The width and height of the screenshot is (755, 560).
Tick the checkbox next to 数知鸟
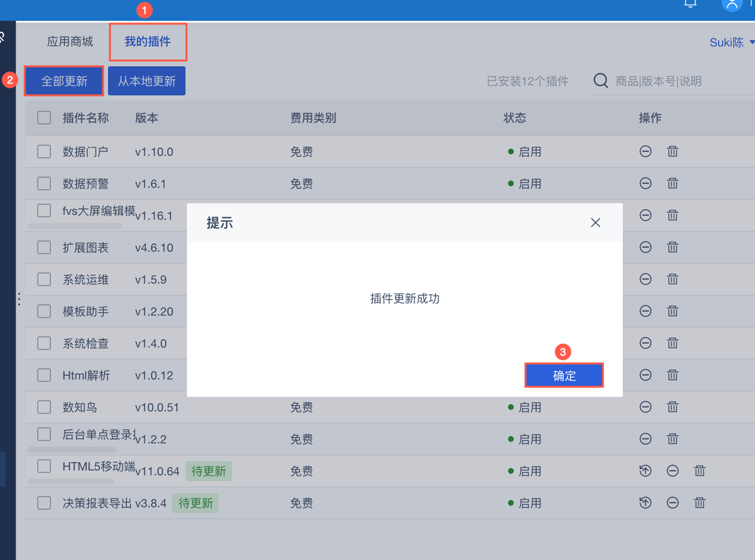(44, 407)
